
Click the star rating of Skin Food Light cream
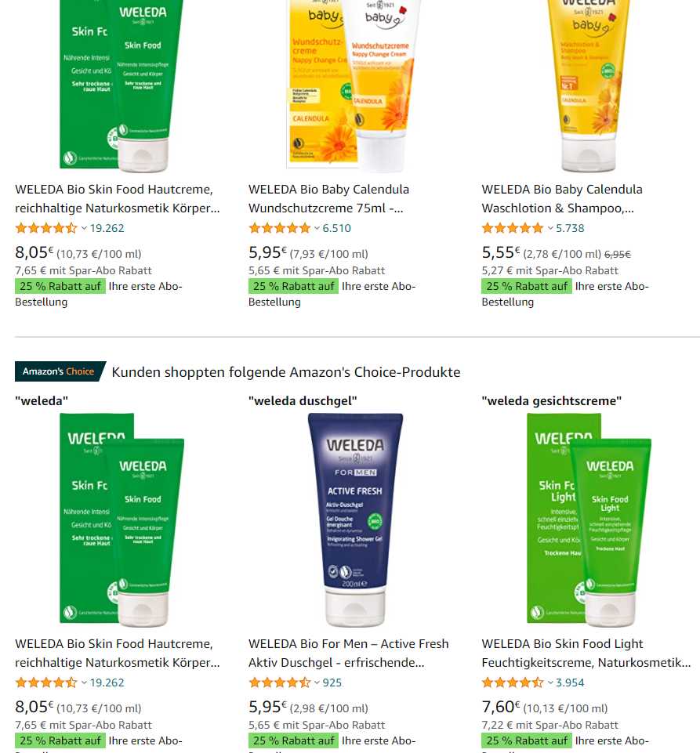[x=513, y=682]
